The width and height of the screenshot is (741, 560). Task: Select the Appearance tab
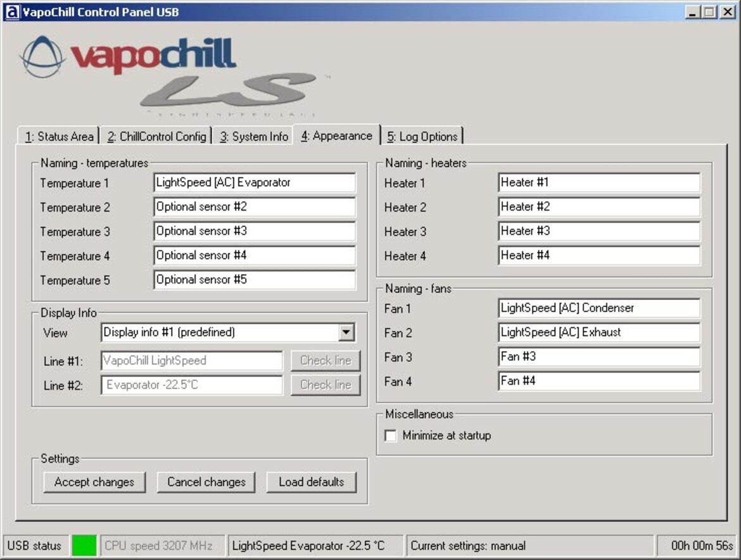click(336, 135)
